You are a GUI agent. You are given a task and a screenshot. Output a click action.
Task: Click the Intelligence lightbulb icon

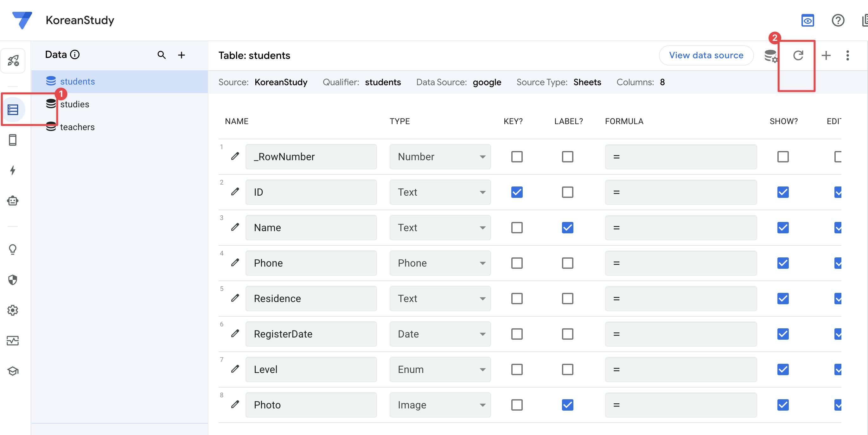(x=13, y=249)
